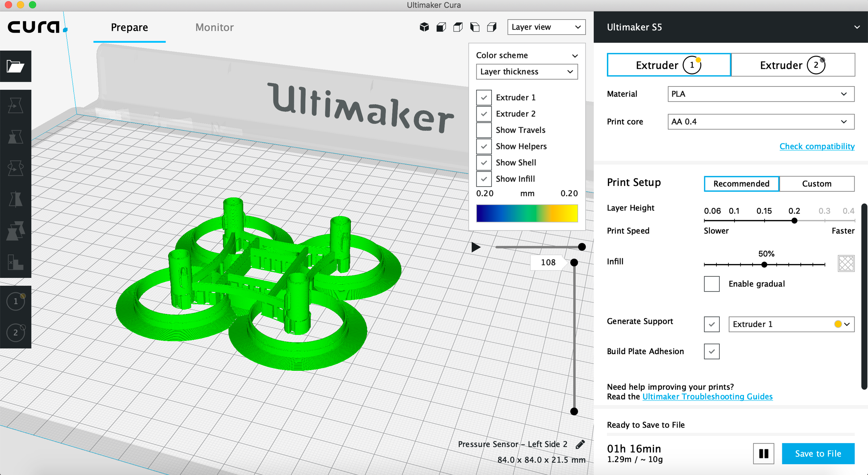Open Per Model Settings in the sidebar
Screen dimensions: 868x475
16,231
